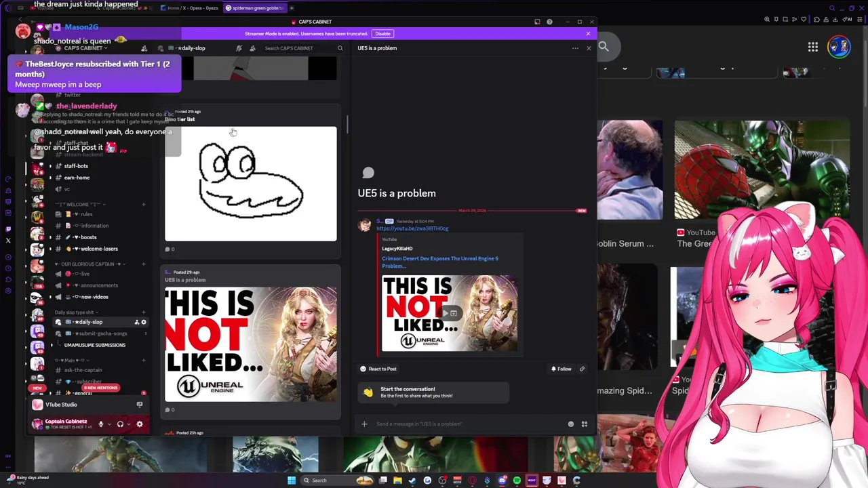The width and height of the screenshot is (868, 488).
Task: Collapse OUR GLORIOUS CAPTAIN category
Action: pos(91,264)
